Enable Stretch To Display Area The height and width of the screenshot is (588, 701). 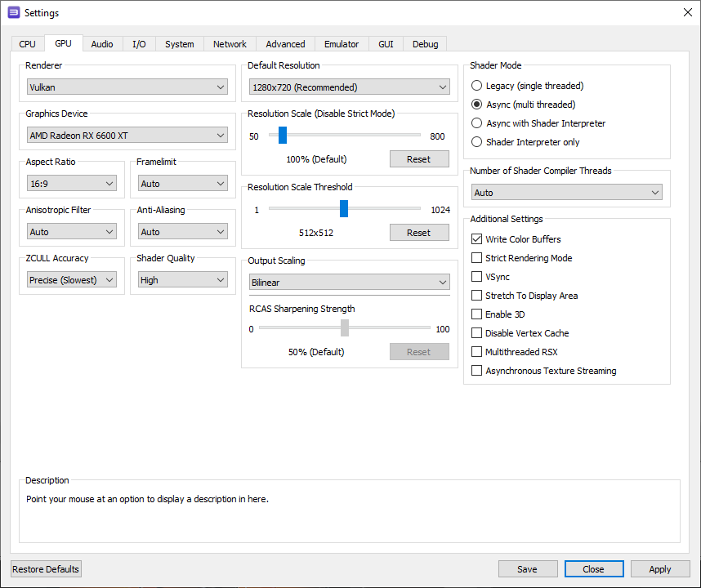476,295
